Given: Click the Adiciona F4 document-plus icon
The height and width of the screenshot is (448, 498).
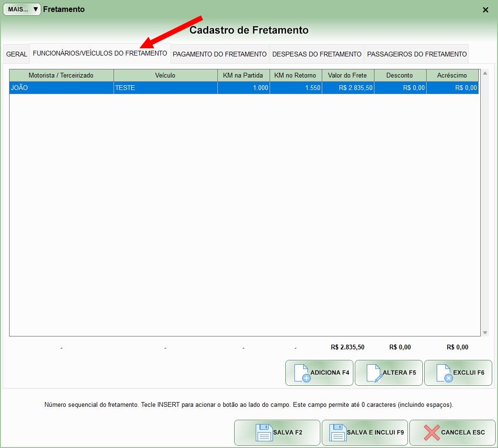Looking at the screenshot, I should click(x=302, y=373).
